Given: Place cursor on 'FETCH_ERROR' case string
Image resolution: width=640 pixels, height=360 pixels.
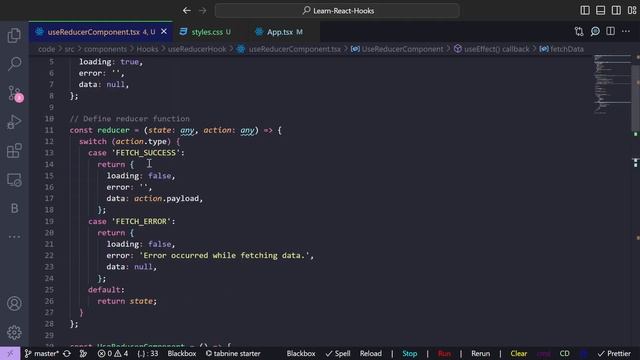Looking at the screenshot, I should 141,221.
